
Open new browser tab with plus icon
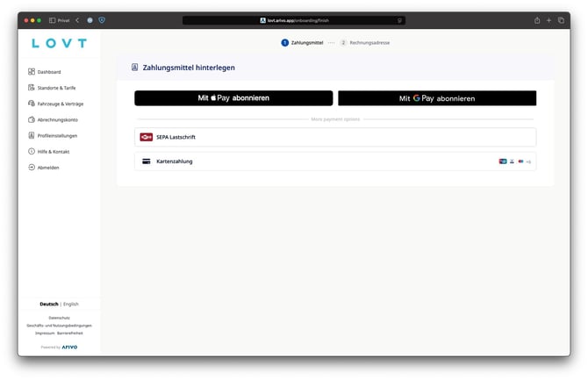pos(549,20)
